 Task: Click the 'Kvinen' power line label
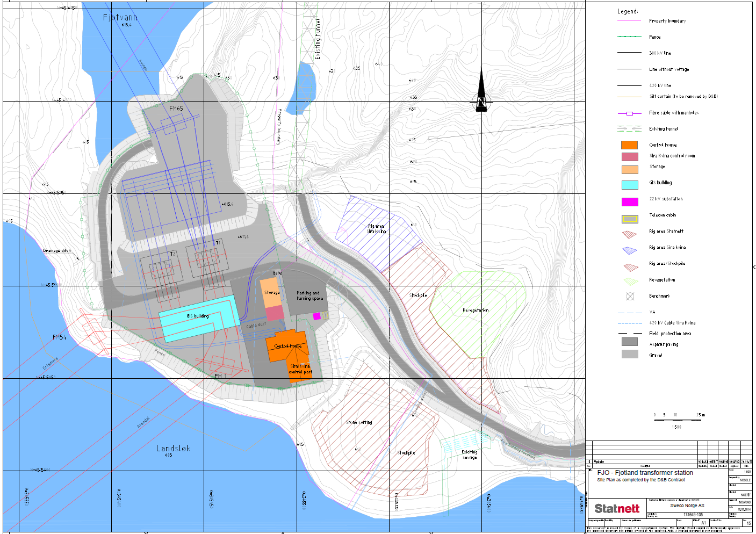point(143,65)
